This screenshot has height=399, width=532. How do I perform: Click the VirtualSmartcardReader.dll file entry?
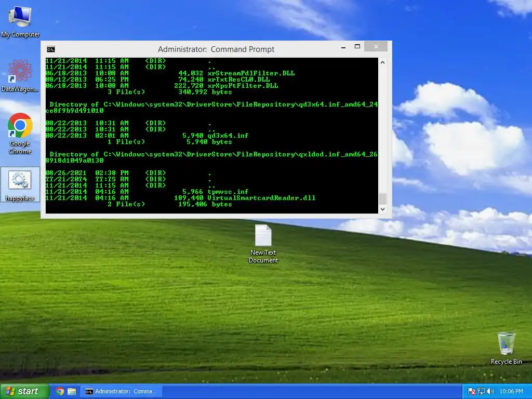pos(180,198)
